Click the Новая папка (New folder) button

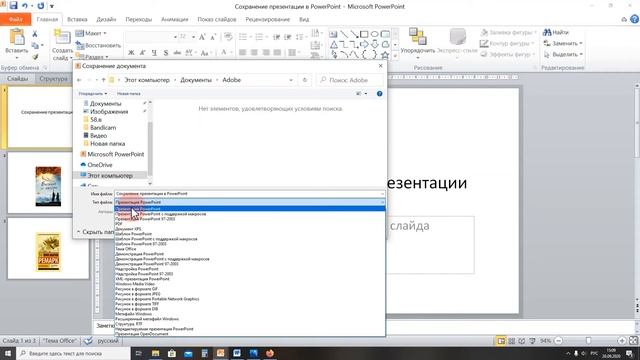[129, 93]
